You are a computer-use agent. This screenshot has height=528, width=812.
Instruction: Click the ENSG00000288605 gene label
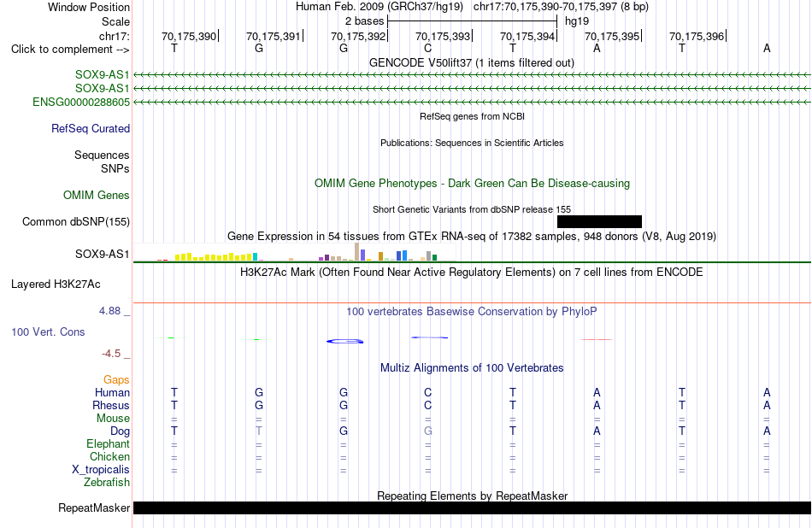[81, 102]
